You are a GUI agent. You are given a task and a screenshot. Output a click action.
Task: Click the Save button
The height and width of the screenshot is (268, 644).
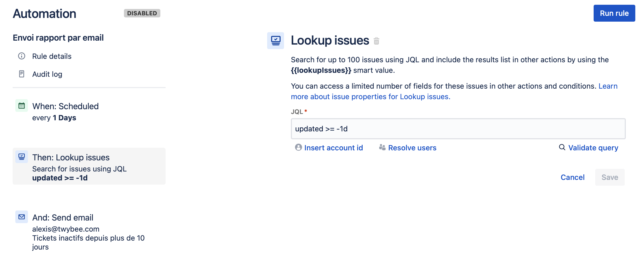(610, 177)
